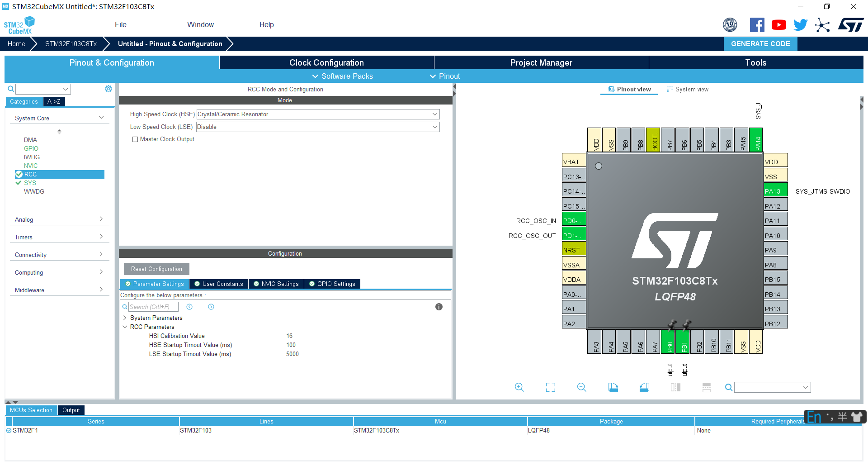Click the vertical flip view icon
This screenshot has height=466, width=868.
click(x=707, y=387)
